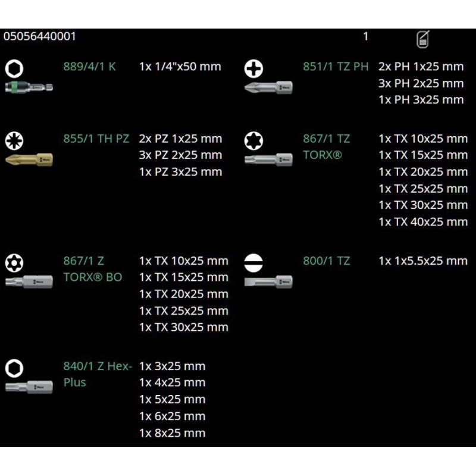Open the 840/1 Z Hex-Plus product link
The image size is (476, 476).
tap(96, 374)
